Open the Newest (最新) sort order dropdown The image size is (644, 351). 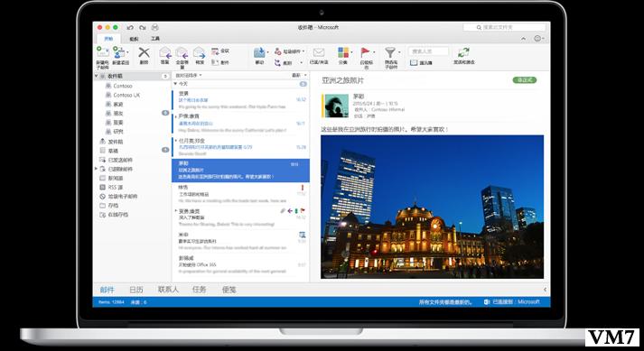[x=299, y=76]
